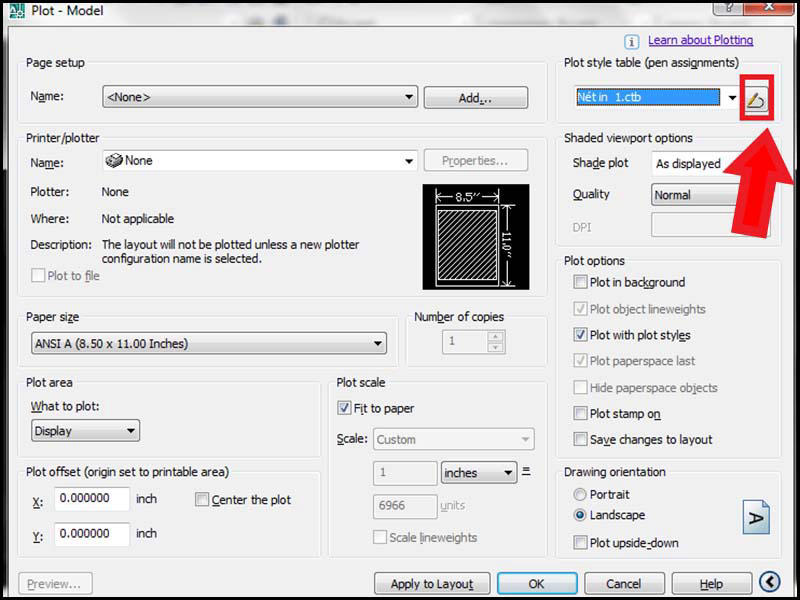800x600 pixels.
Task: Expand the plot style table dropdown arrow
Action: [733, 98]
